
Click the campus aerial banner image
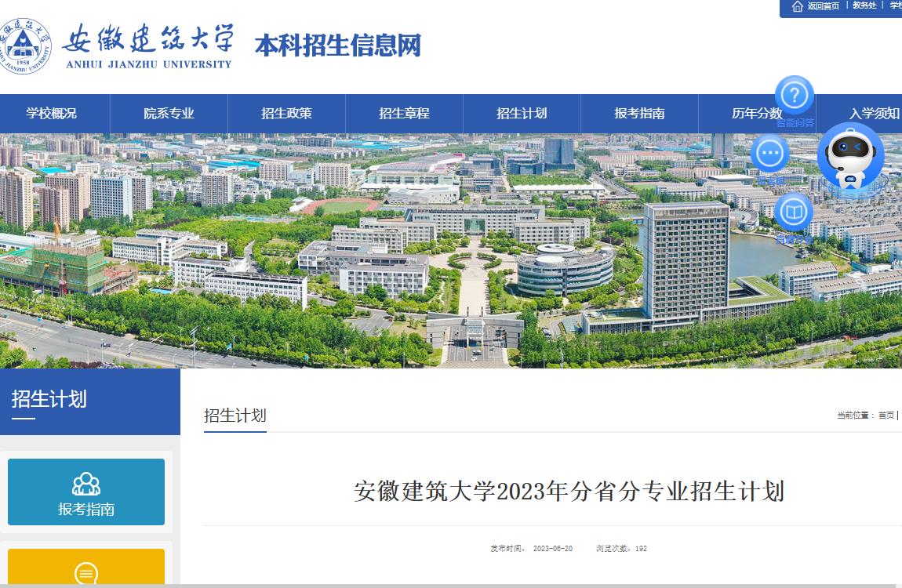tap(451, 251)
